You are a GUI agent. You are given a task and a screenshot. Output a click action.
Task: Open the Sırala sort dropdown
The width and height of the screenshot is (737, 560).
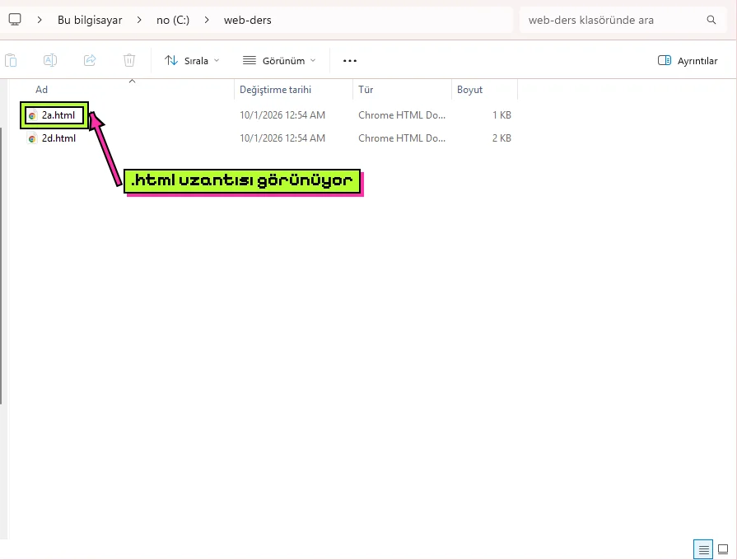[x=192, y=61]
